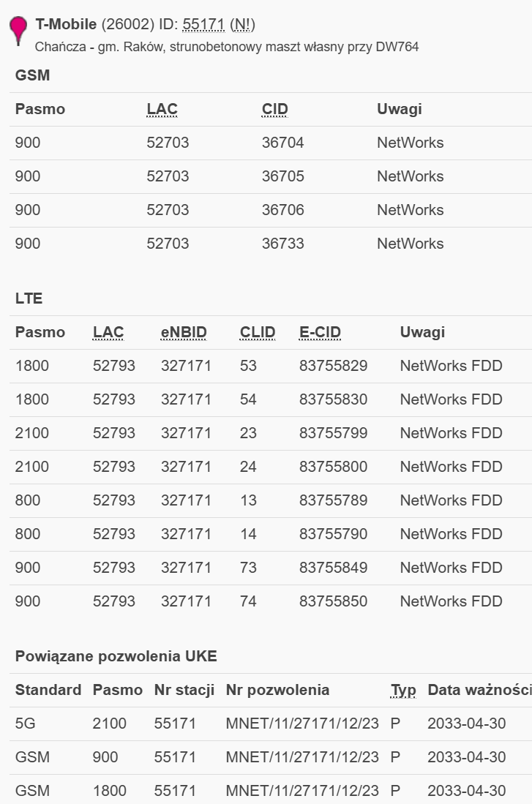Click the eNBID column header in LTE table
The width and height of the screenshot is (532, 804).
[x=184, y=331]
